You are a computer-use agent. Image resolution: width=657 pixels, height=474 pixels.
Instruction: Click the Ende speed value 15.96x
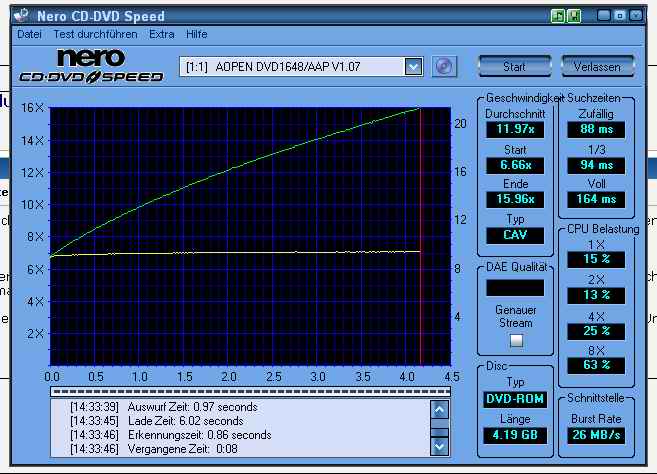[x=515, y=199]
